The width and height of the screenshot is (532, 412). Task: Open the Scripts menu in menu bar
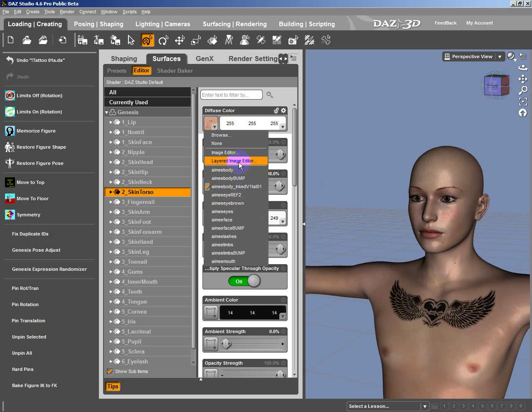[x=129, y=12]
